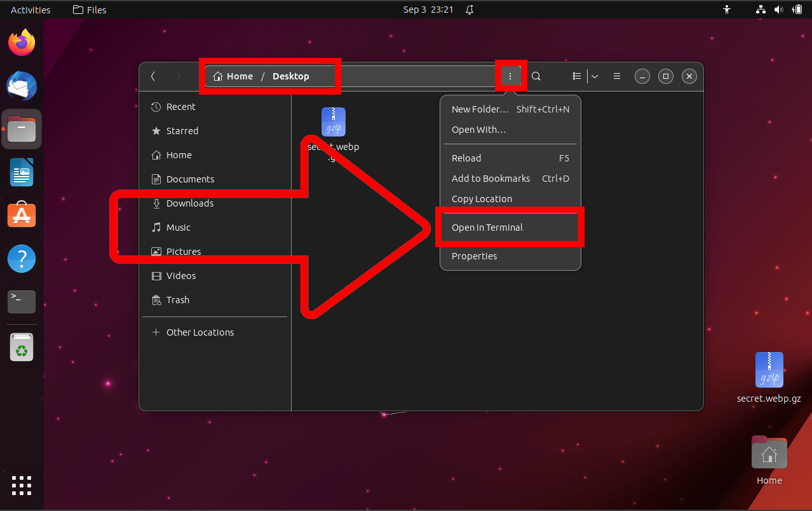
Task: Open the Recent sidebar entry
Action: click(182, 106)
